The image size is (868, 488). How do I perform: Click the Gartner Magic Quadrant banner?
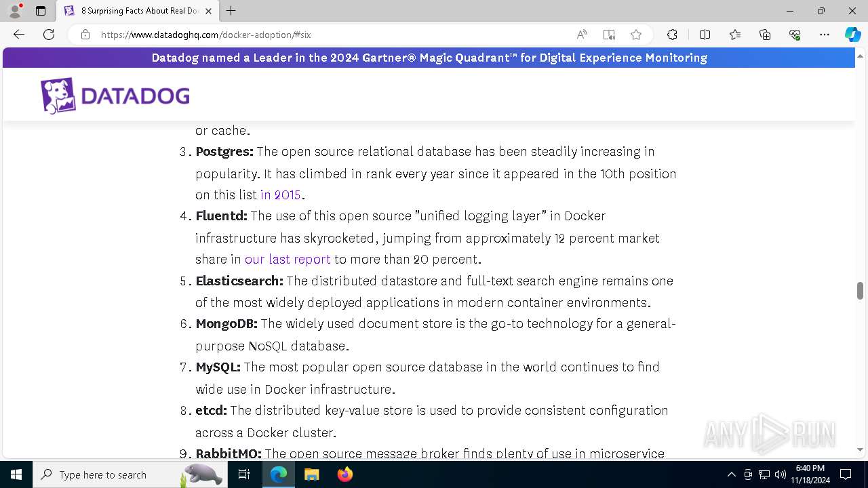pyautogui.click(x=429, y=58)
